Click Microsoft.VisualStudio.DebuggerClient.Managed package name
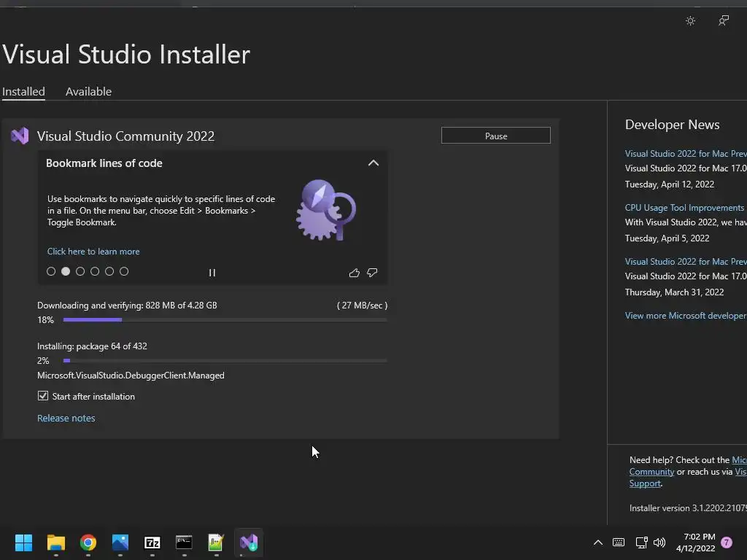This screenshot has width=747, height=560. (131, 376)
